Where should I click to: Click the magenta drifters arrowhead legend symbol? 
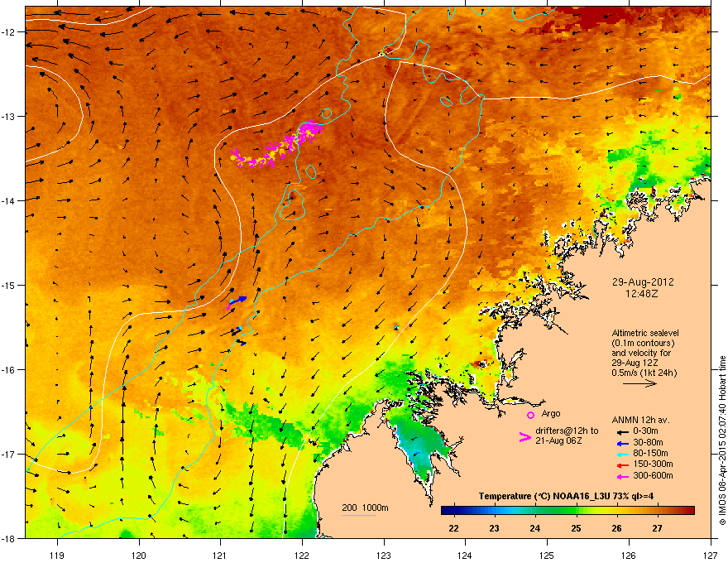pos(524,436)
